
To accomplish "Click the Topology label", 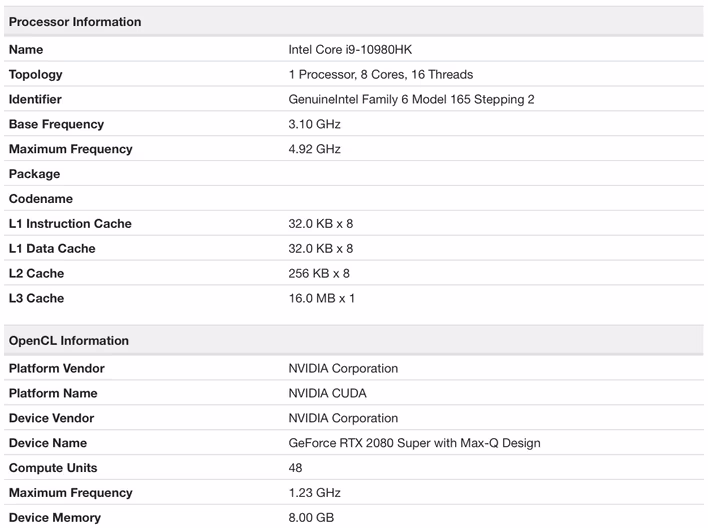I will [x=36, y=75].
